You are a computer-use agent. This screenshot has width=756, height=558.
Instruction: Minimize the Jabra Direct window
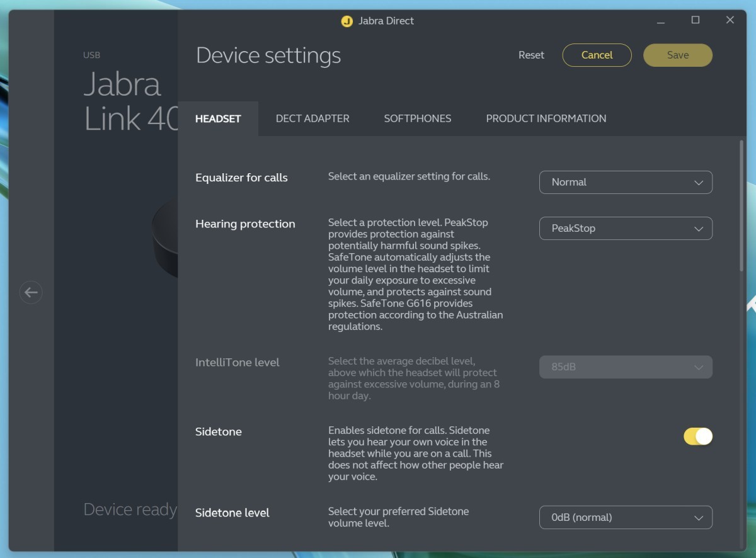click(x=660, y=20)
